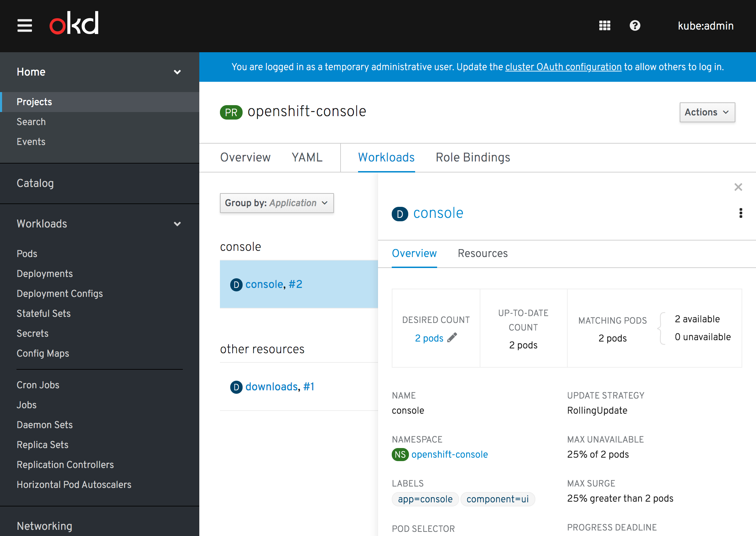
Task: Open the Group by Application dropdown
Action: [277, 203]
